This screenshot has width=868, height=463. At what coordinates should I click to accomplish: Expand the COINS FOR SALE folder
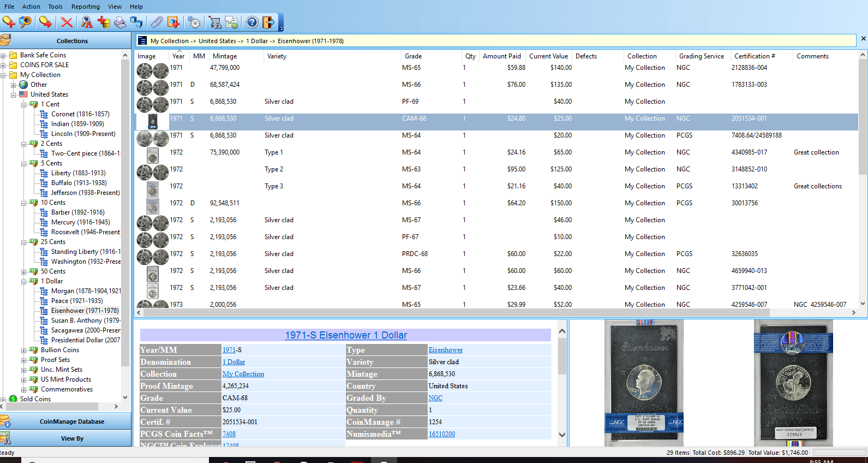[3, 65]
